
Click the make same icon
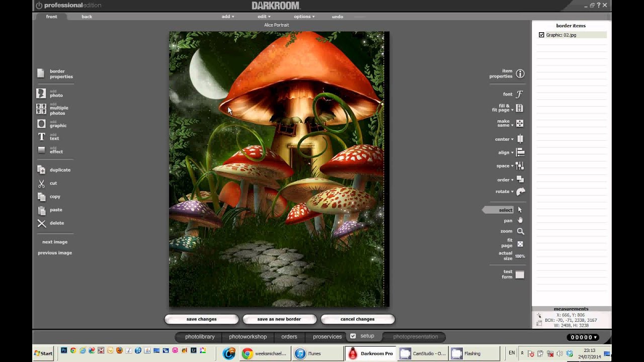pyautogui.click(x=520, y=123)
